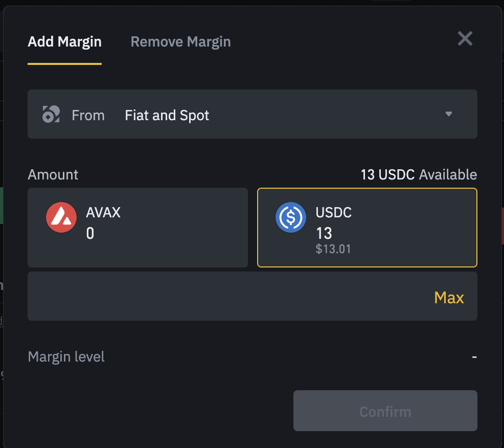
Task: Click the $13.01 value under USDC
Action: [x=333, y=250]
